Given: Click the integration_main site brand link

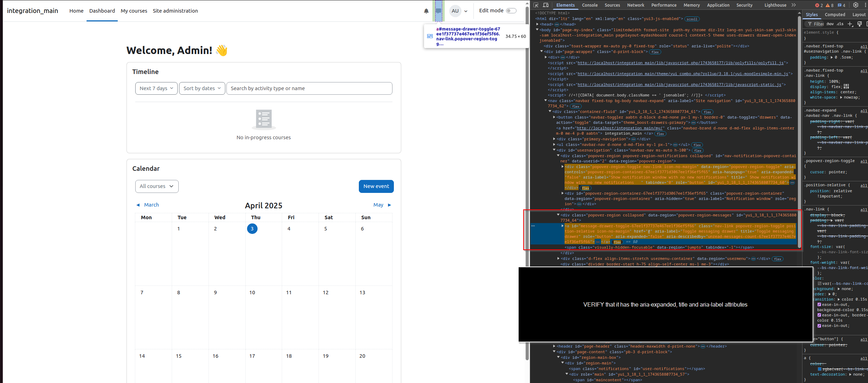Looking at the screenshot, I should point(33,11).
